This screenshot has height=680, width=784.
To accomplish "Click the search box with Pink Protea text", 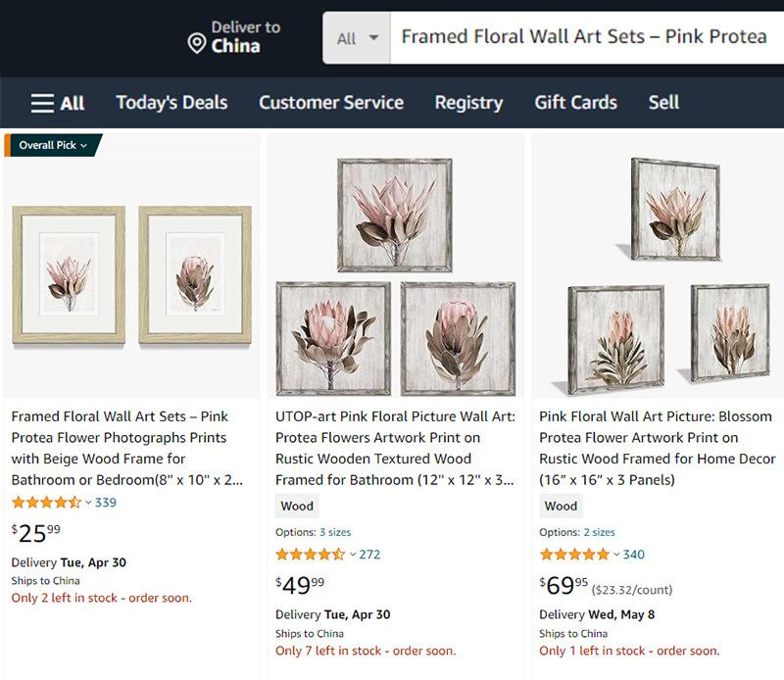I will pos(587,38).
